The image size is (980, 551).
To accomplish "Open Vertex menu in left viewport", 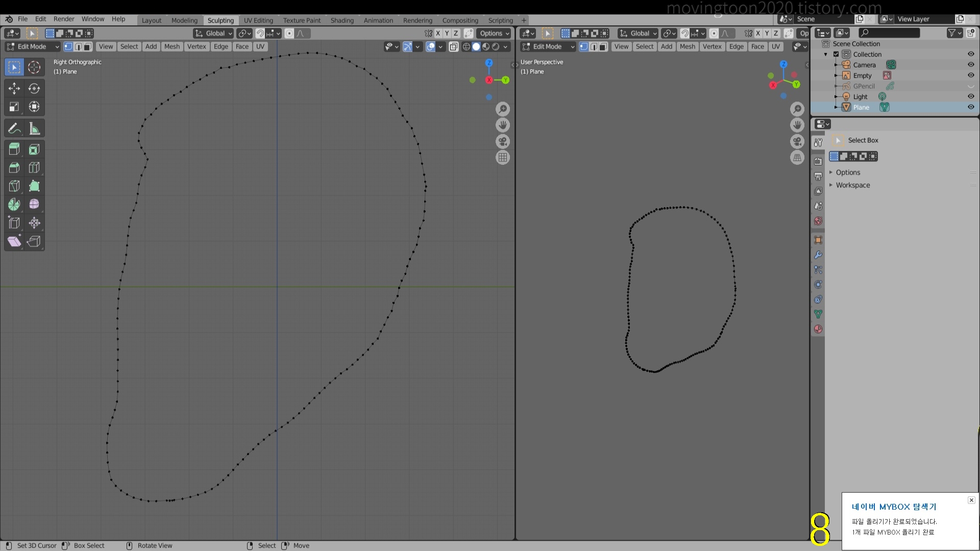I will pyautogui.click(x=197, y=46).
